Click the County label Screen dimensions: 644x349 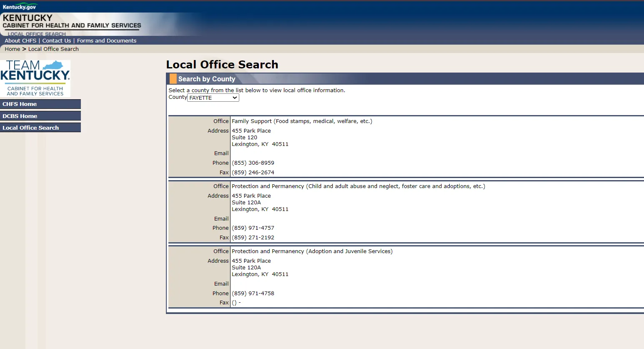pyautogui.click(x=178, y=97)
